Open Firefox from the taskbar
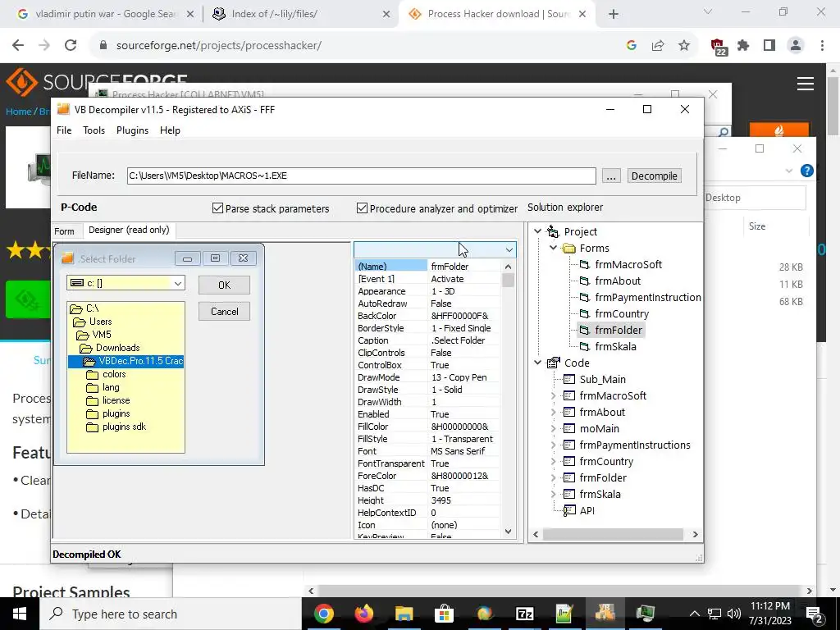The image size is (840, 630). click(x=364, y=614)
